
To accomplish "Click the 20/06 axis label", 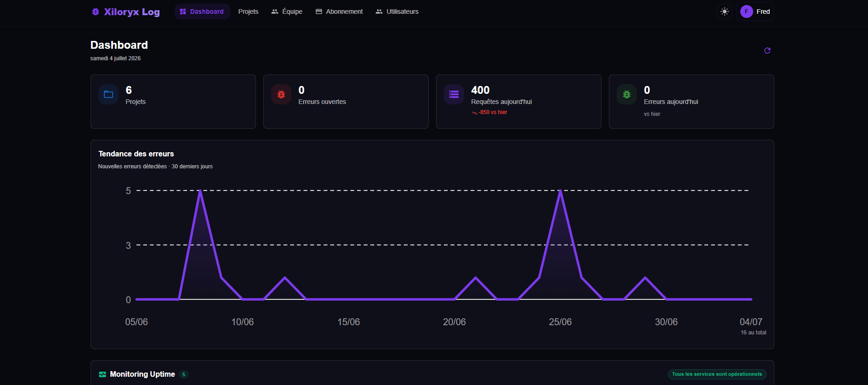I will (454, 322).
